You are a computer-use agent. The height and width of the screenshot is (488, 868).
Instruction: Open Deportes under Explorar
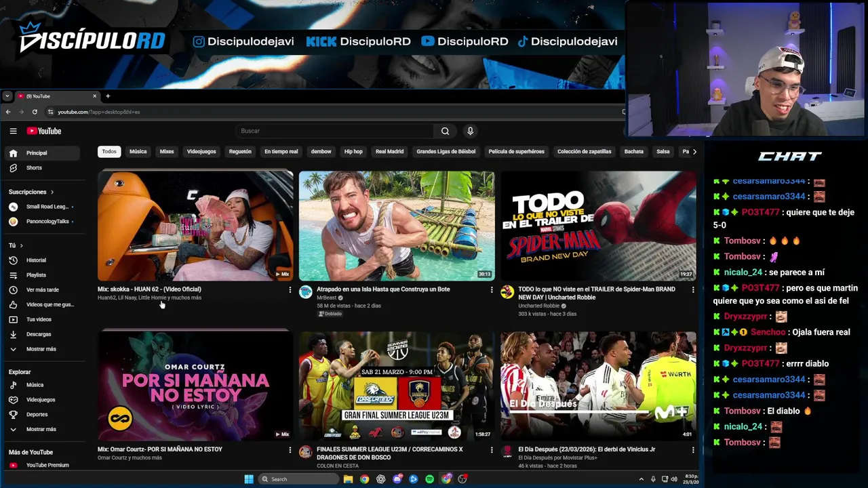pyautogui.click(x=41, y=414)
